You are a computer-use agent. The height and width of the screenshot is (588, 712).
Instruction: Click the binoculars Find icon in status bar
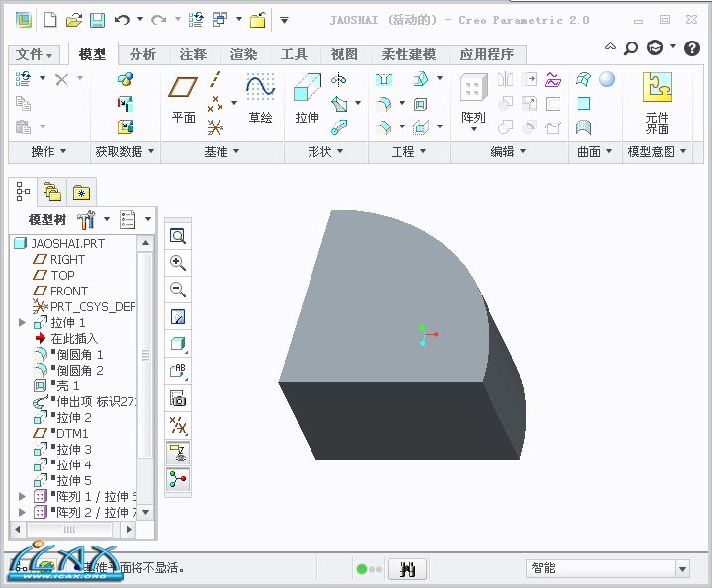(406, 569)
